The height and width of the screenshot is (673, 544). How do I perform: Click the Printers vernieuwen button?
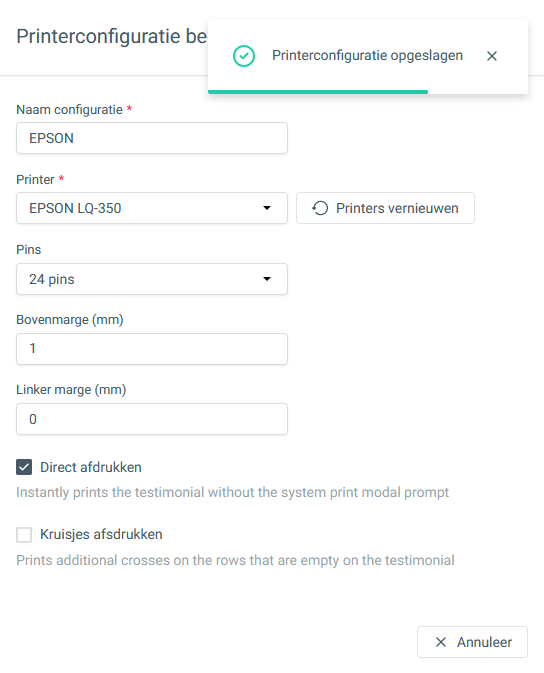click(386, 208)
